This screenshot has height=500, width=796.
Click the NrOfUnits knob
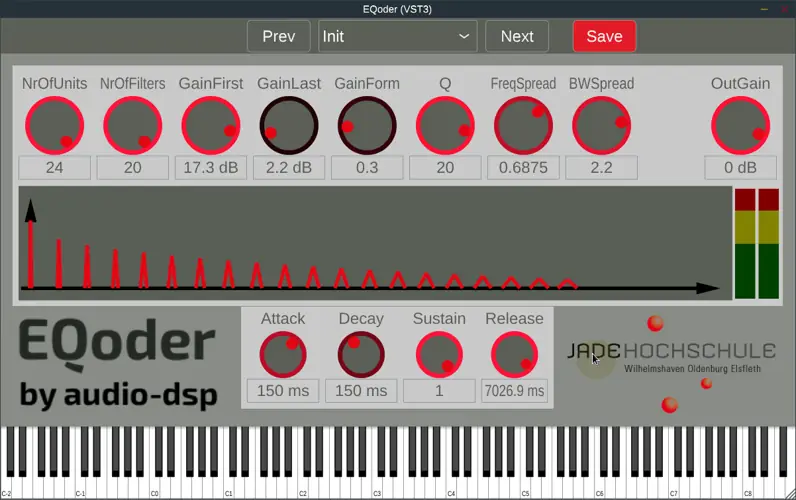pyautogui.click(x=54, y=126)
